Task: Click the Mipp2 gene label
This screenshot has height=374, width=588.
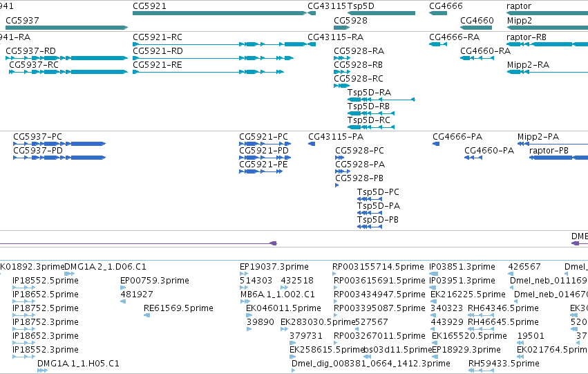Action: point(520,20)
